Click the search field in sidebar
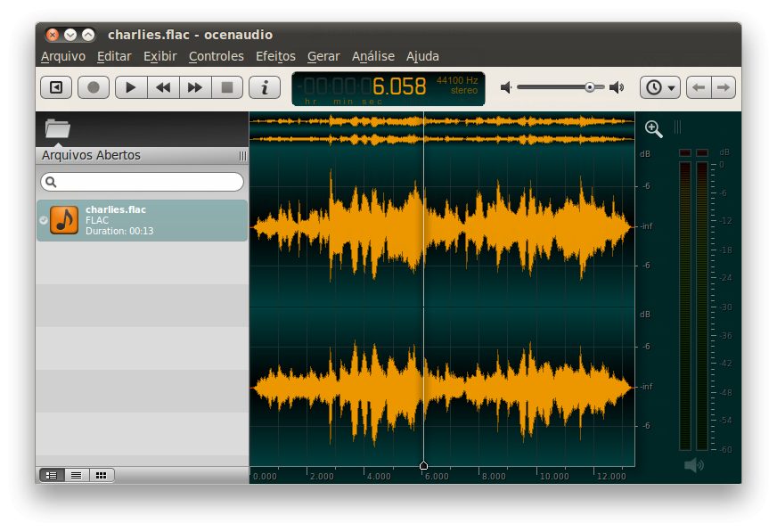 [143, 182]
